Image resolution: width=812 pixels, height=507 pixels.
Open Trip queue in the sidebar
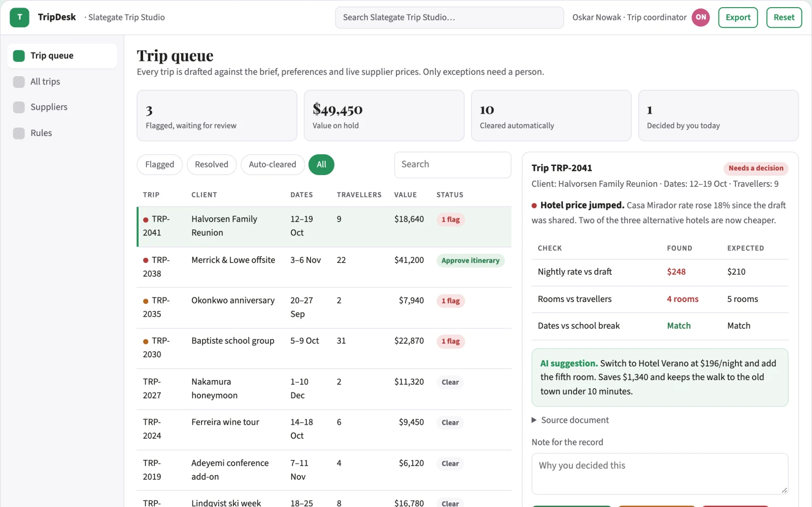[x=62, y=56]
